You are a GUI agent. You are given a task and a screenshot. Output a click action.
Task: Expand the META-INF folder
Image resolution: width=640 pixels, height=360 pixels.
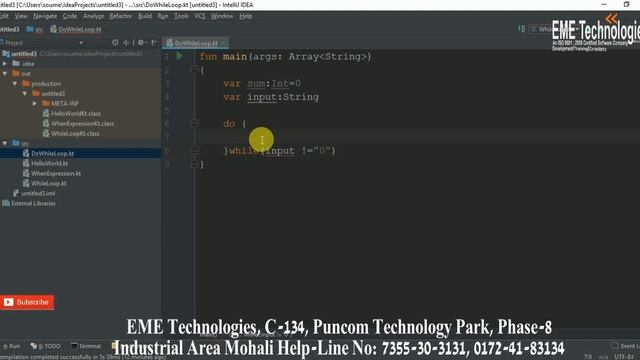coord(35,104)
